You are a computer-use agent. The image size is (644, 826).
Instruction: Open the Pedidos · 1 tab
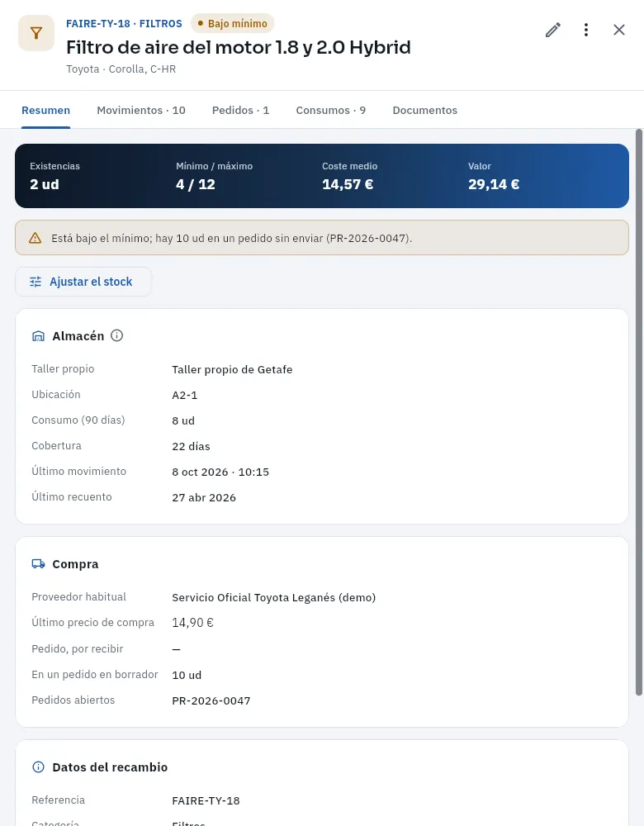tap(240, 110)
